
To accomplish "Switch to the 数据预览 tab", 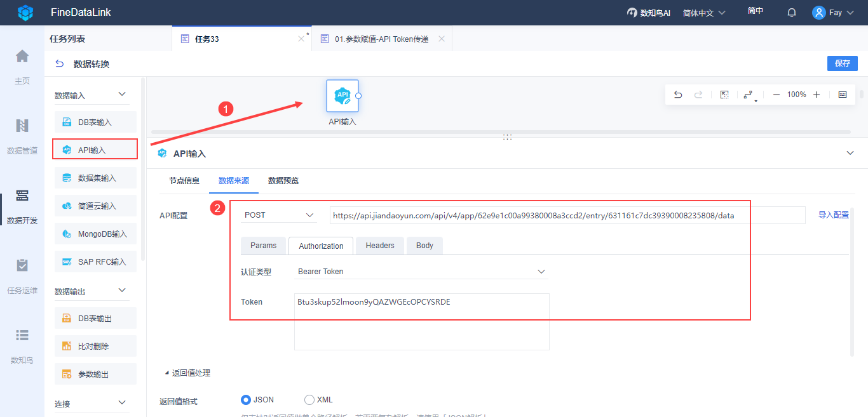I will click(x=283, y=180).
